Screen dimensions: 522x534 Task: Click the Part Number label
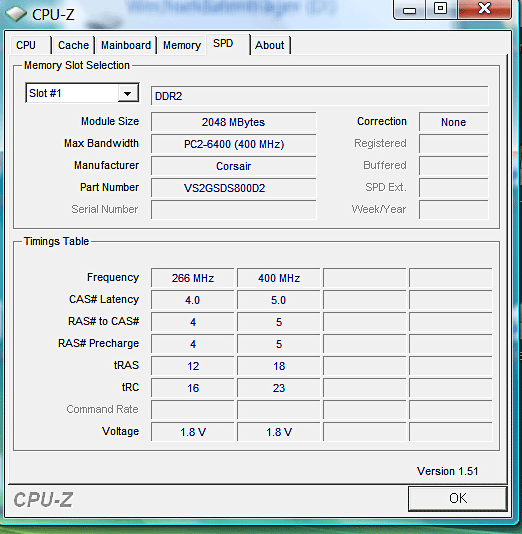tap(109, 187)
